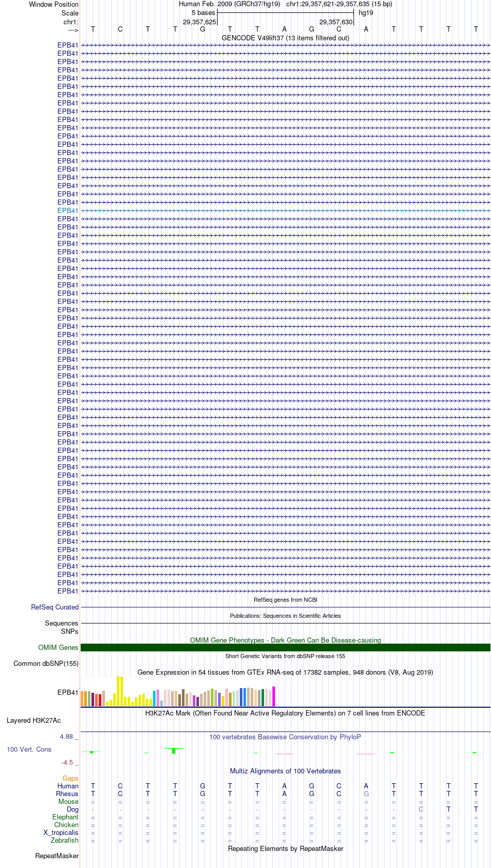Select the Mouse alignment row label

pyautogui.click(x=68, y=801)
